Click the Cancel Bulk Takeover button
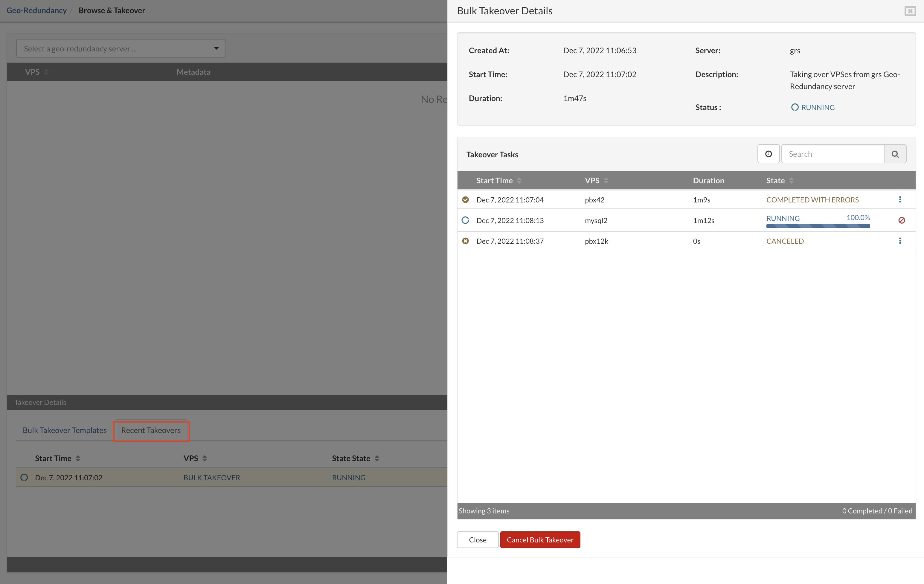 [540, 539]
